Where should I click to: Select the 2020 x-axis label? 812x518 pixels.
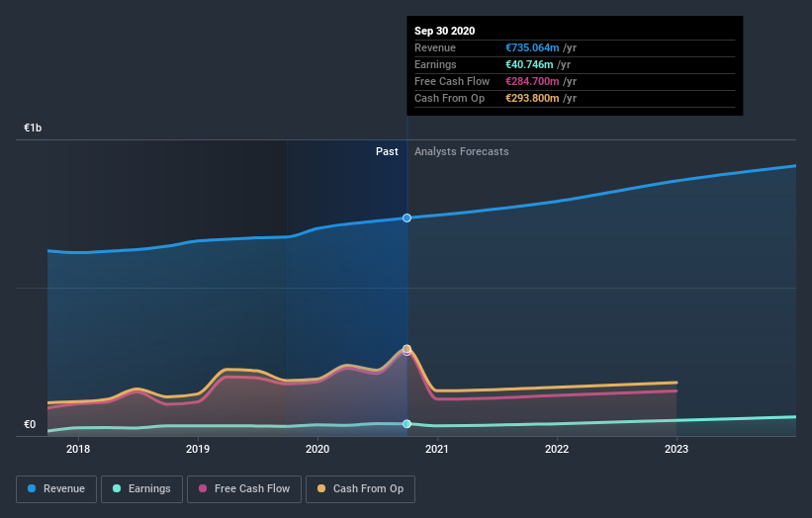coord(317,449)
